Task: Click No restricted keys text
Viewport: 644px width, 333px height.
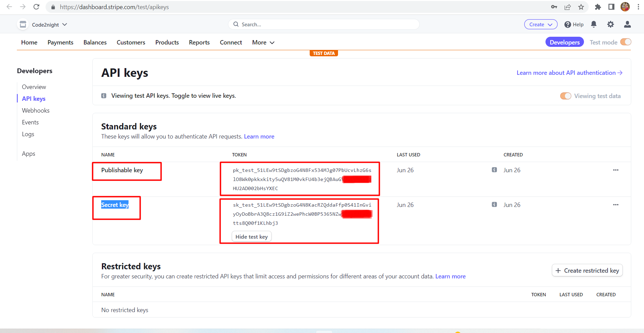Action: click(x=125, y=310)
